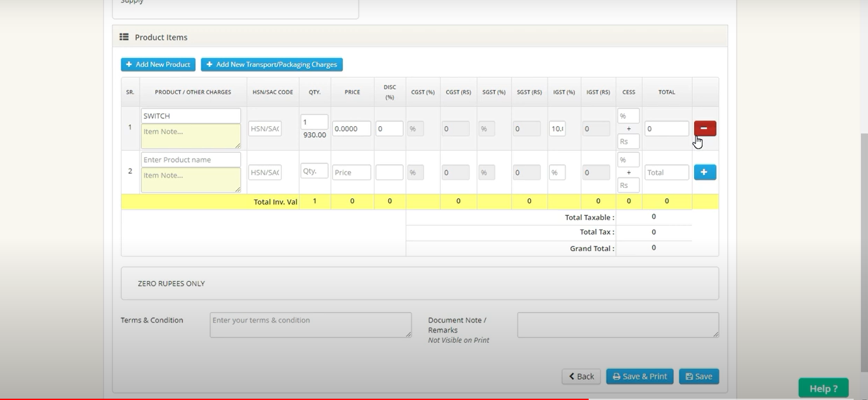Focus the row 1 price field
This screenshot has width=868, height=400.
coord(352,129)
